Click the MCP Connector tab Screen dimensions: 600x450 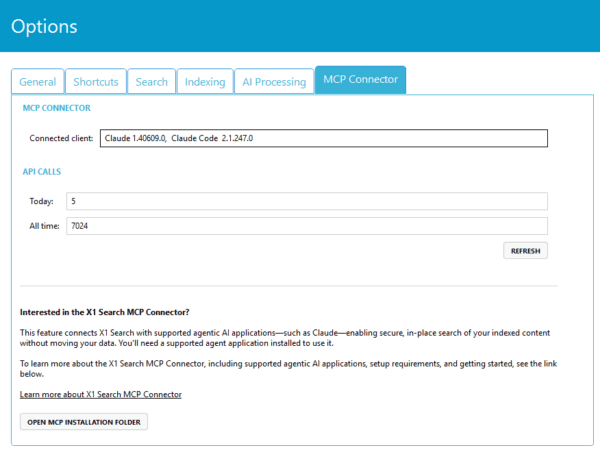coord(360,80)
